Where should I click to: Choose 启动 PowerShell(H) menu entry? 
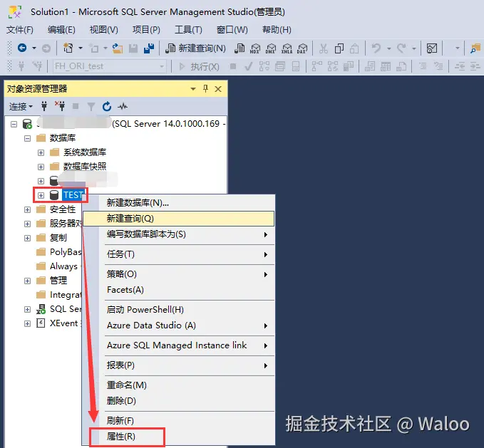click(x=179, y=310)
